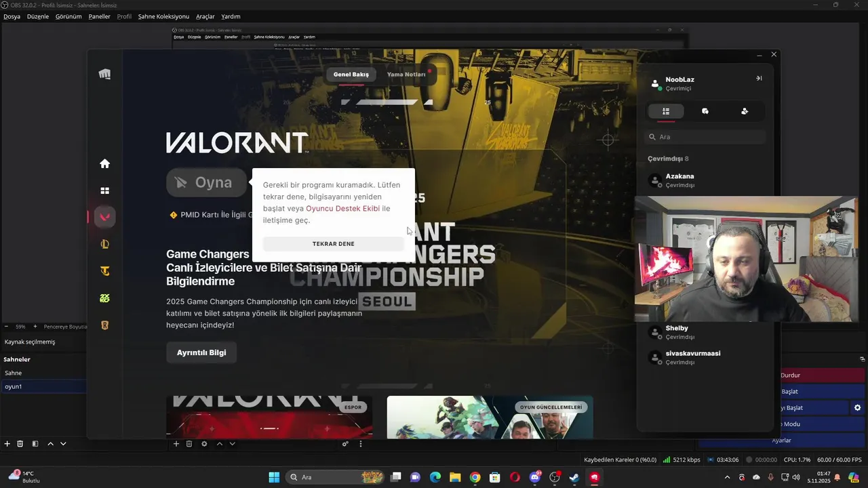The height and width of the screenshot is (488, 868).
Task: Select the Legends of Runeterra sidebar icon
Action: coord(104,325)
